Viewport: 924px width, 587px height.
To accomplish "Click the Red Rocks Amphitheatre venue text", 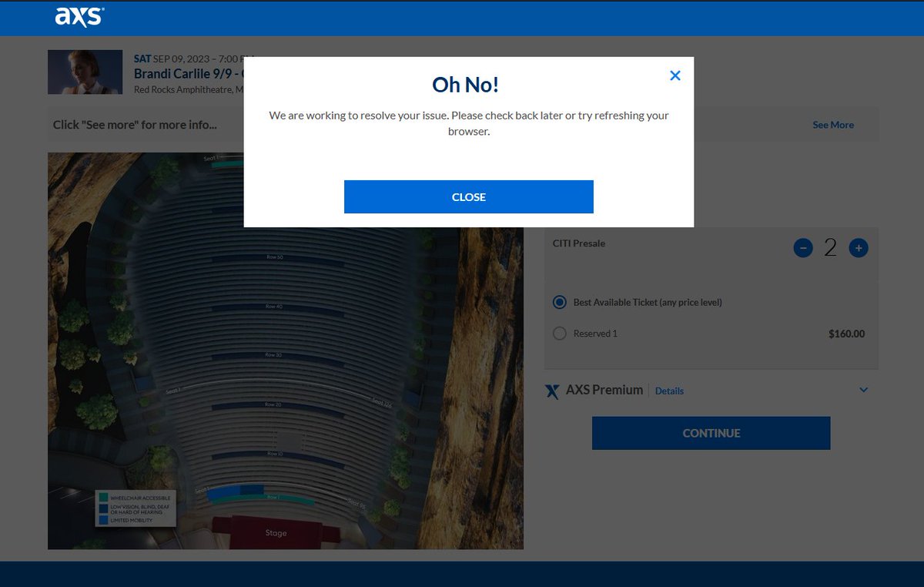I will coord(189,89).
